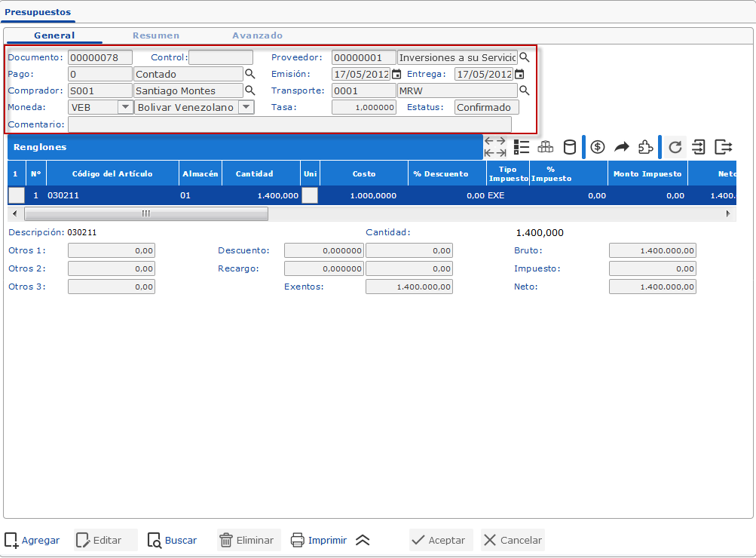Click the stacked boxes inventory icon
The width and height of the screenshot is (756, 558).
(545, 147)
